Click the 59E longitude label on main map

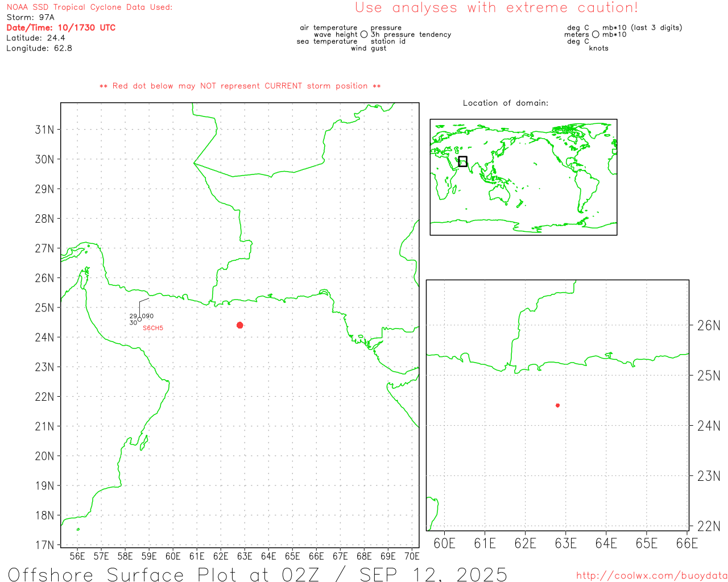(x=149, y=556)
